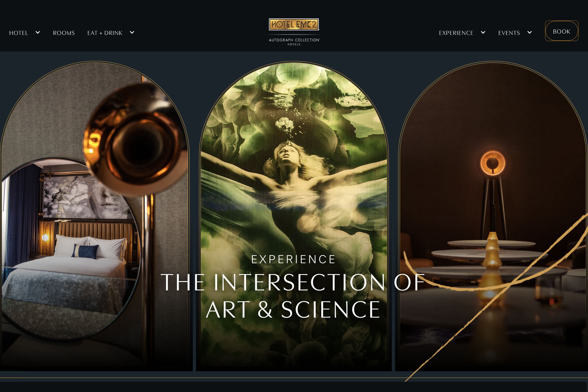
Task: Open the Rooms menu item
Action: 64,33
